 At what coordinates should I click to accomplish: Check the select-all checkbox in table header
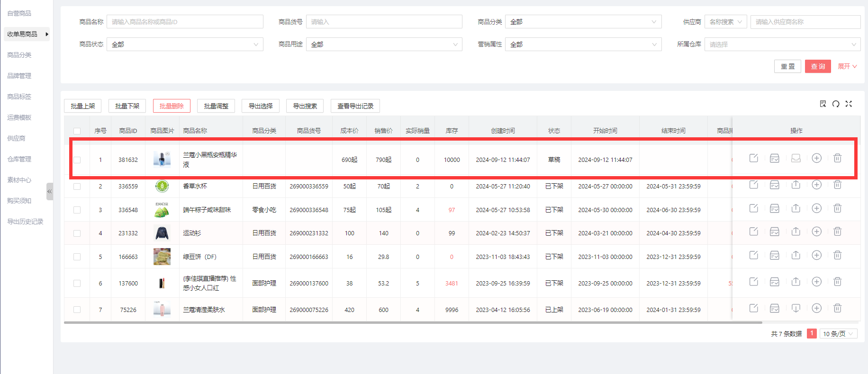pyautogui.click(x=77, y=131)
